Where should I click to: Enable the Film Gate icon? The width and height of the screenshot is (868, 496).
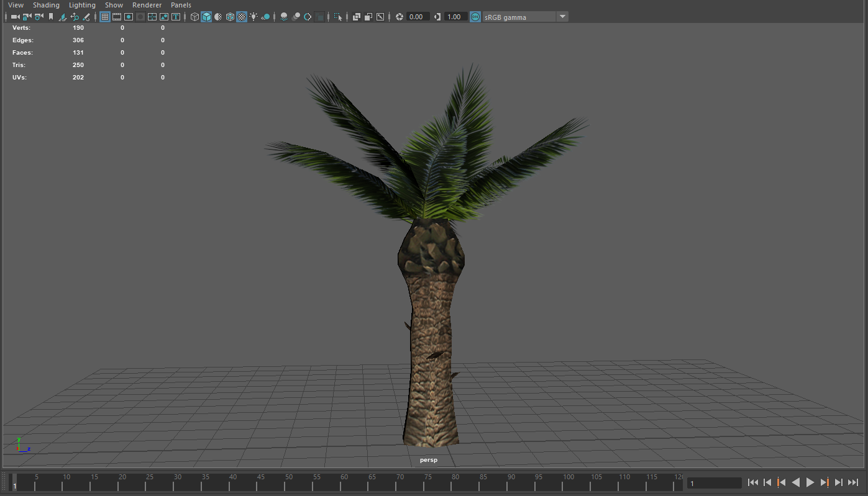(116, 17)
